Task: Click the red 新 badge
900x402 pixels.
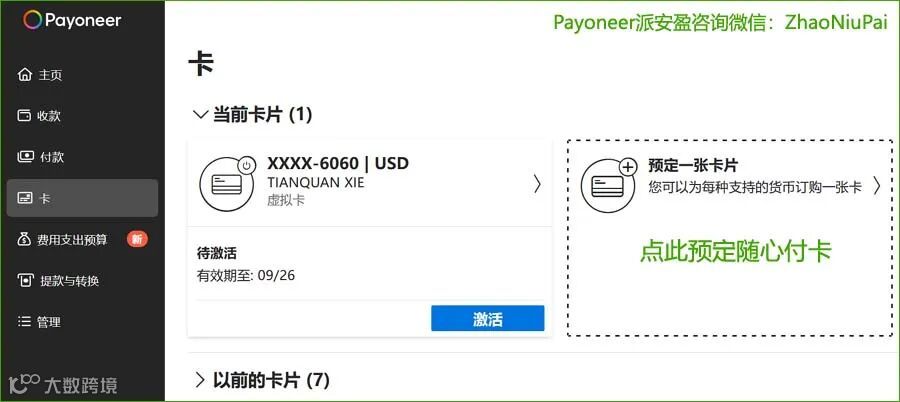Action: (137, 239)
